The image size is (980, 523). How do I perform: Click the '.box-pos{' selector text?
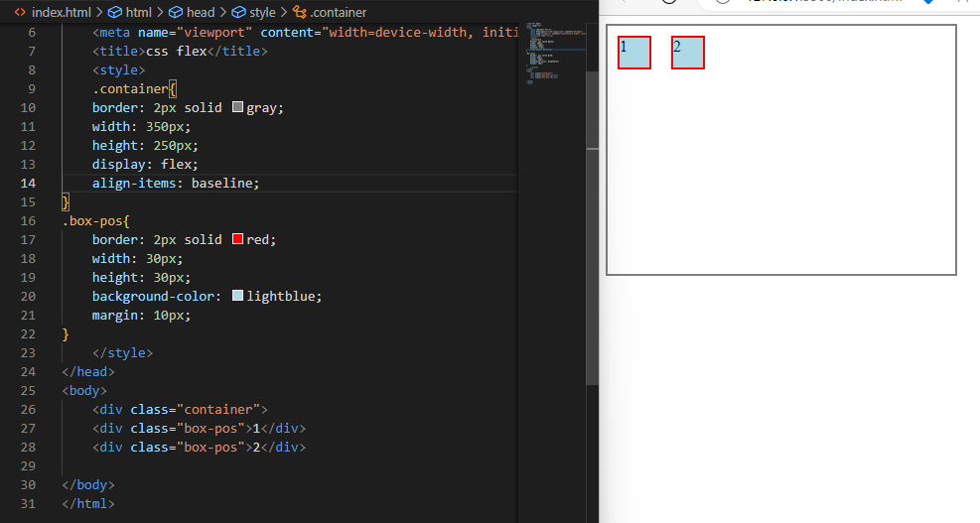pos(95,220)
